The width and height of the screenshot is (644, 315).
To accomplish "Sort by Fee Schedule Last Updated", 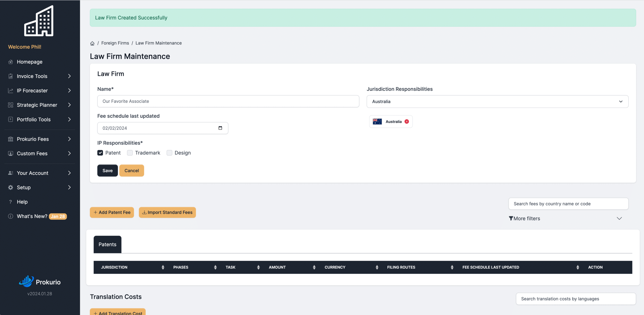I will [578, 267].
